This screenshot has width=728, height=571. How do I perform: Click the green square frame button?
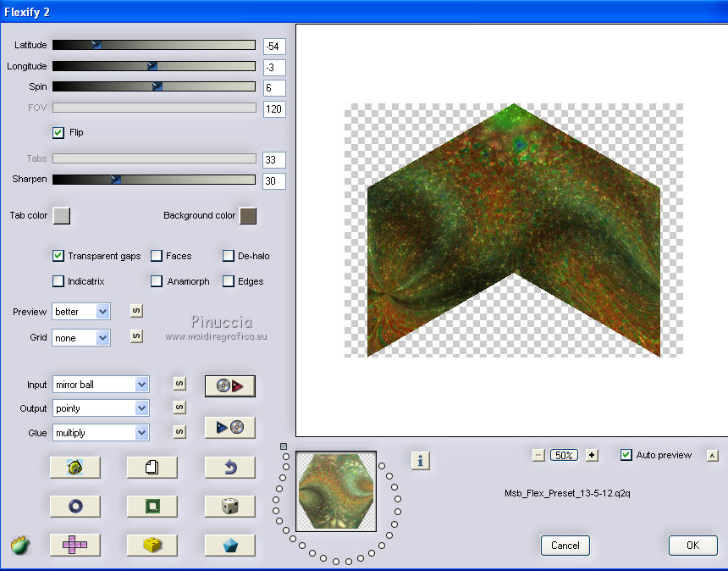(x=152, y=506)
